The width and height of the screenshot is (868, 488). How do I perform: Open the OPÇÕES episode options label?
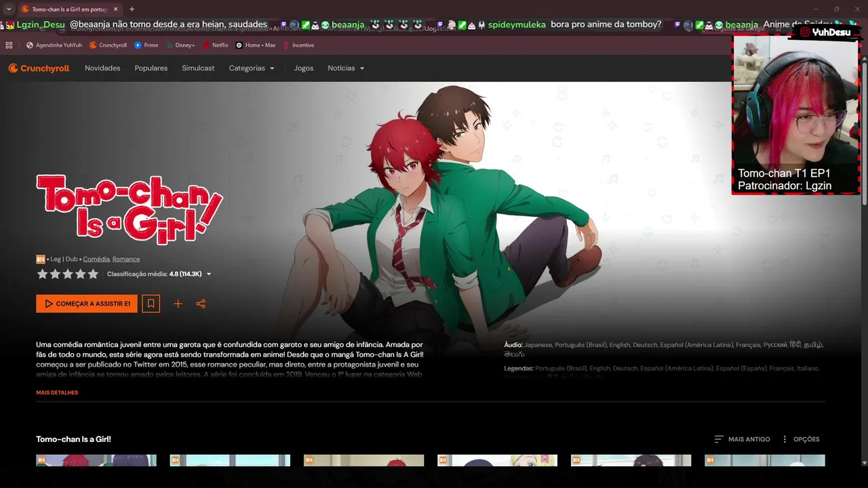pos(806,439)
